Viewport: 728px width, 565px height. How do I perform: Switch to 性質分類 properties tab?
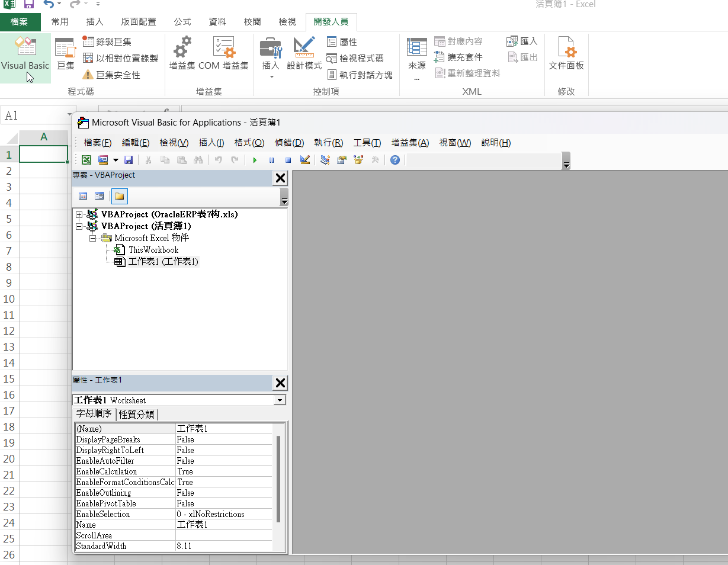pos(137,415)
